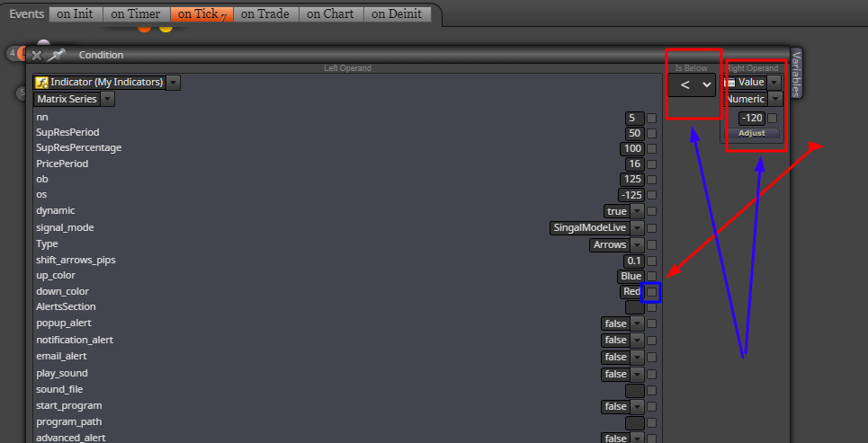Click the program_path parameter label

coord(68,422)
